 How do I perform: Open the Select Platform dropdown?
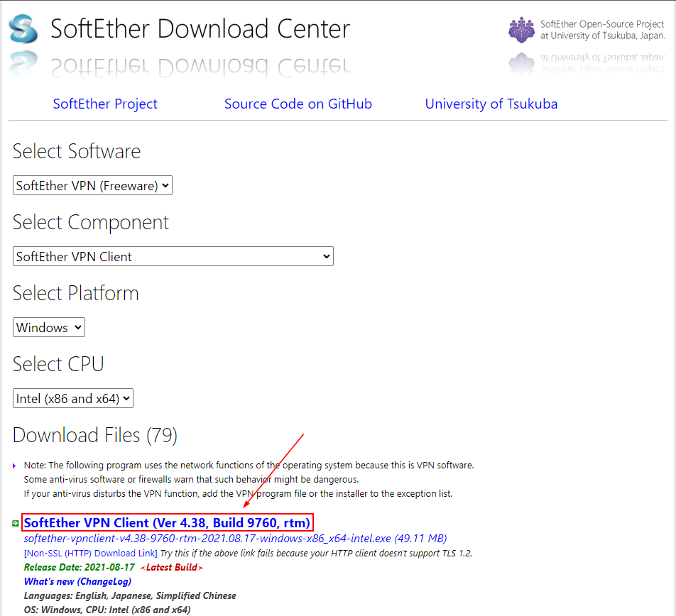[x=49, y=327]
